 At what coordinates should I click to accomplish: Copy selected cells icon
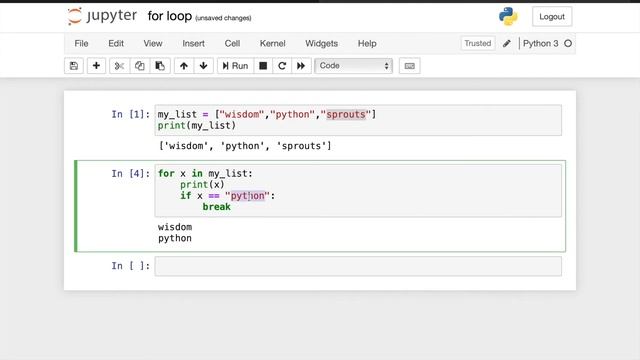tap(140, 66)
